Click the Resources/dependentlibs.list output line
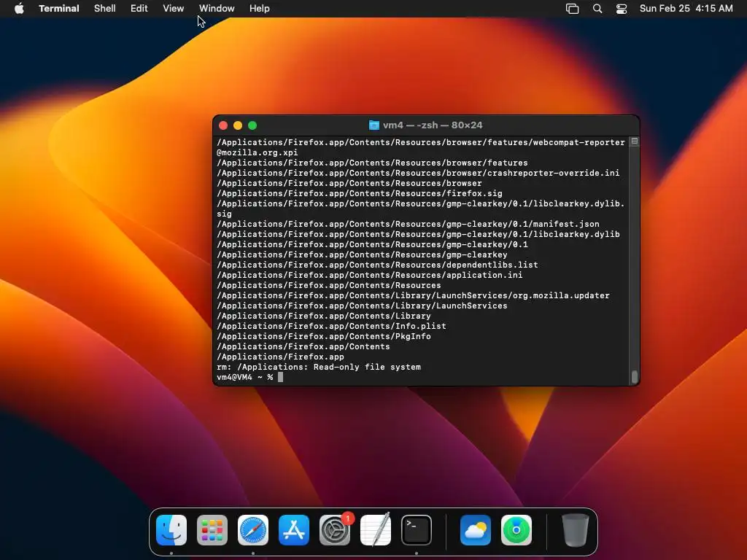The image size is (747, 560). [377, 265]
